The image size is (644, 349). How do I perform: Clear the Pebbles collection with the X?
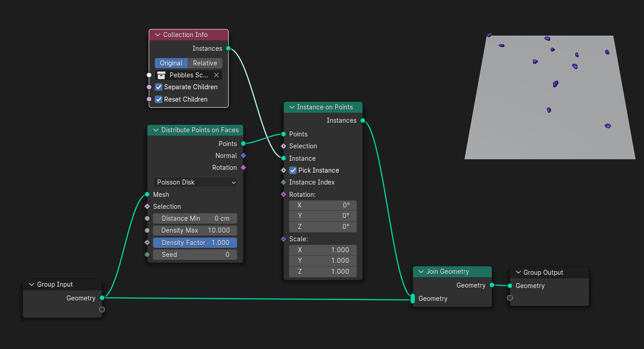pyautogui.click(x=216, y=75)
